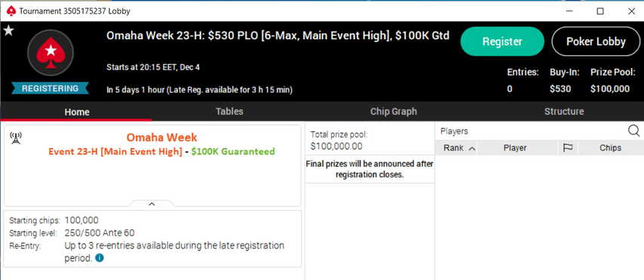The height and width of the screenshot is (280, 644).
Task: Register for the tournament
Action: [502, 42]
